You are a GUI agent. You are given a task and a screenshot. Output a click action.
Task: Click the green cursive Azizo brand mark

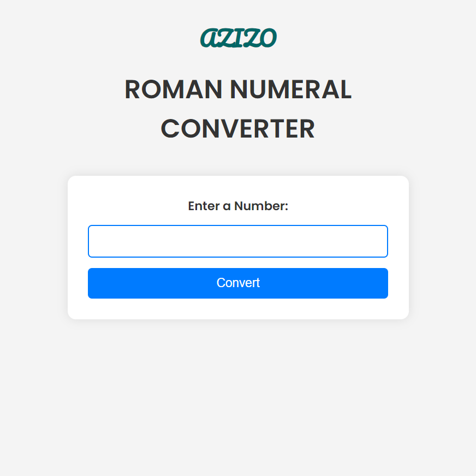point(238,38)
